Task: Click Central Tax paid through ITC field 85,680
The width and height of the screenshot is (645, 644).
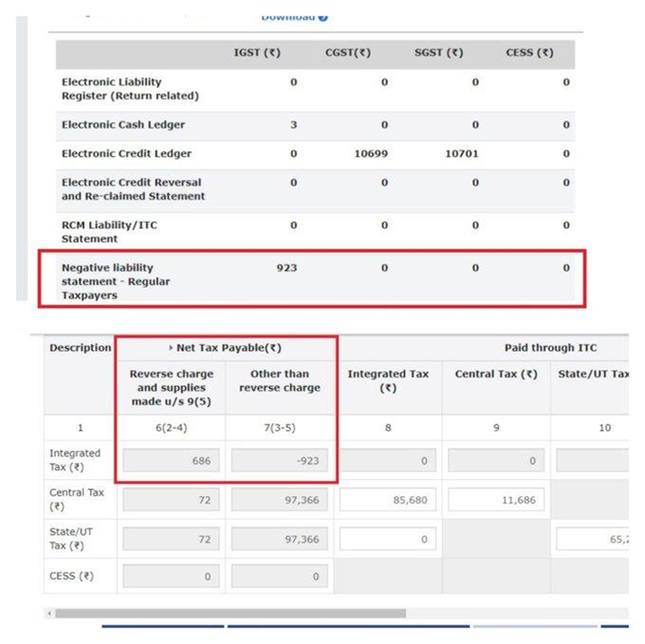Action: (387, 500)
